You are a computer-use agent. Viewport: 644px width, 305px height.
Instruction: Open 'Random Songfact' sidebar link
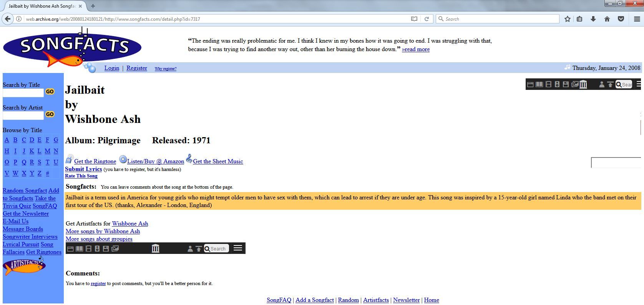(x=25, y=191)
